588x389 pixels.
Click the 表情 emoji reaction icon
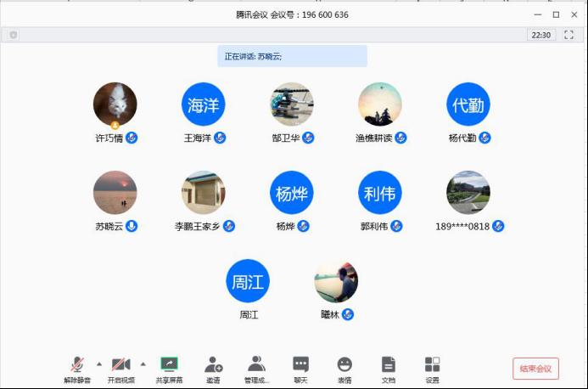344,365
